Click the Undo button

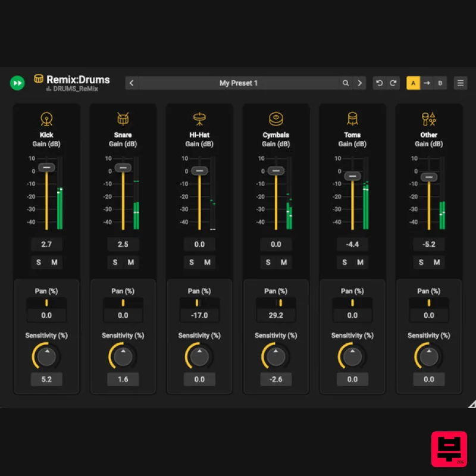(x=380, y=83)
